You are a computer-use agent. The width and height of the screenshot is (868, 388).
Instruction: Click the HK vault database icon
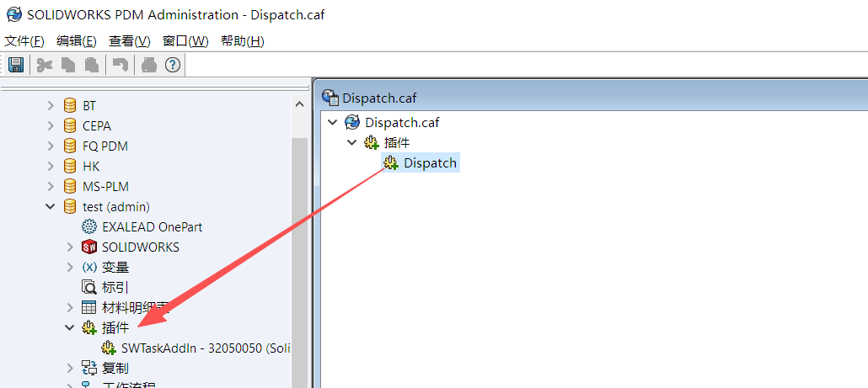click(70, 167)
